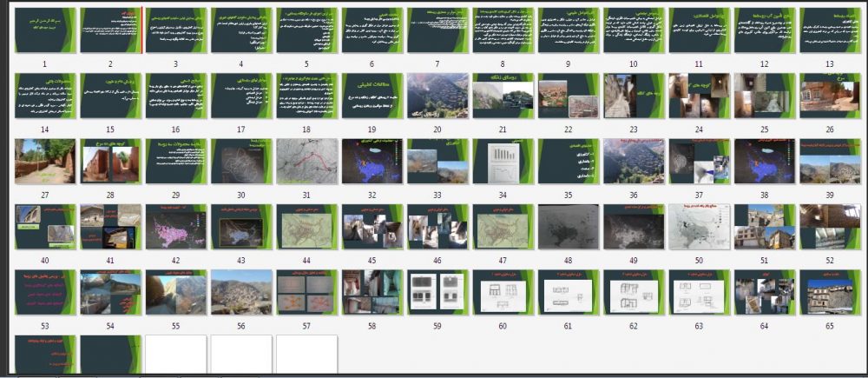Select slide 1 title thumbnail
The width and height of the screenshot is (868, 378).
[x=45, y=30]
